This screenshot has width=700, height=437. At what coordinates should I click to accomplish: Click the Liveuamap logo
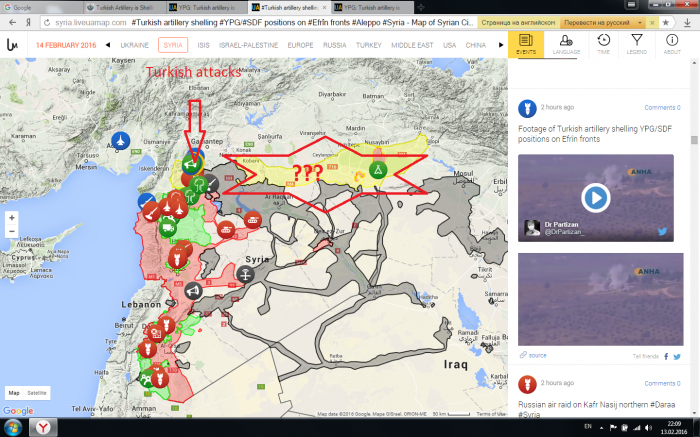point(12,45)
